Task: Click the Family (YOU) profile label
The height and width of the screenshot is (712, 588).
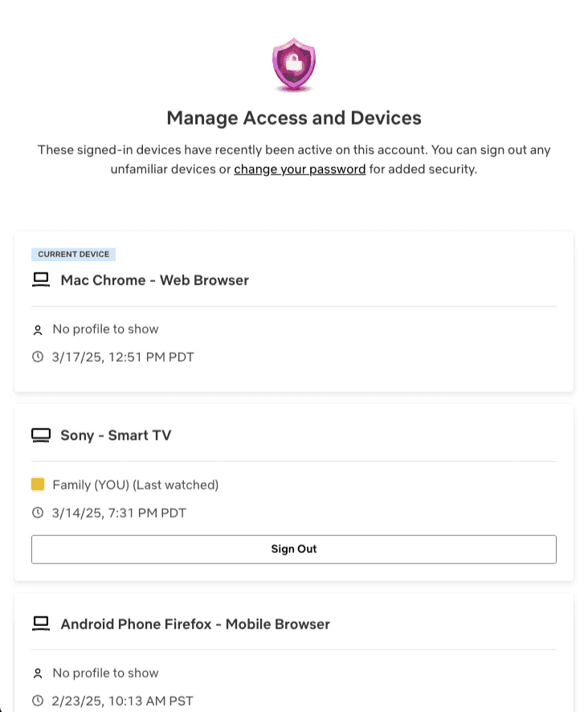Action: click(x=135, y=485)
